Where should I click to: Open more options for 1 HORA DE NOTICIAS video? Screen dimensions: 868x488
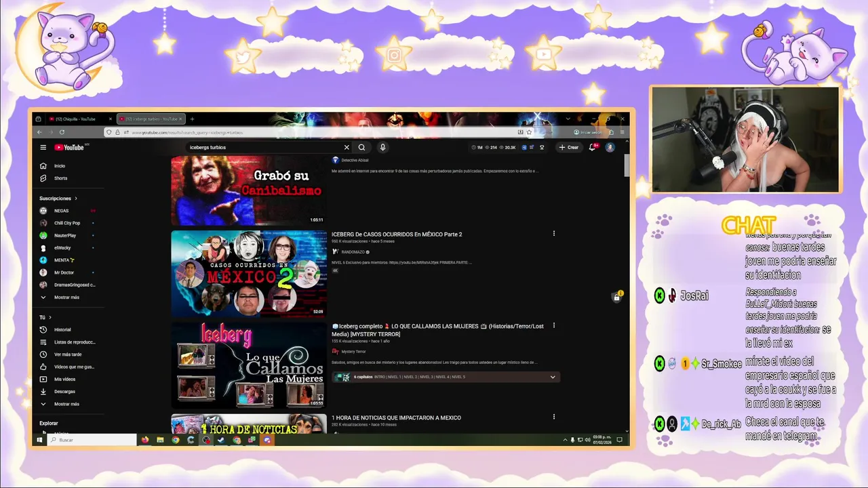554,417
